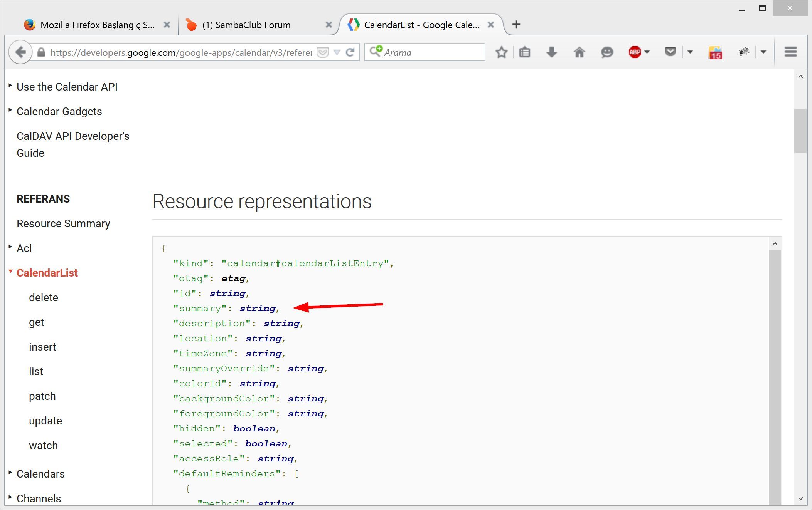Open CalendarList patch method
This screenshot has height=510, width=812.
(x=42, y=396)
